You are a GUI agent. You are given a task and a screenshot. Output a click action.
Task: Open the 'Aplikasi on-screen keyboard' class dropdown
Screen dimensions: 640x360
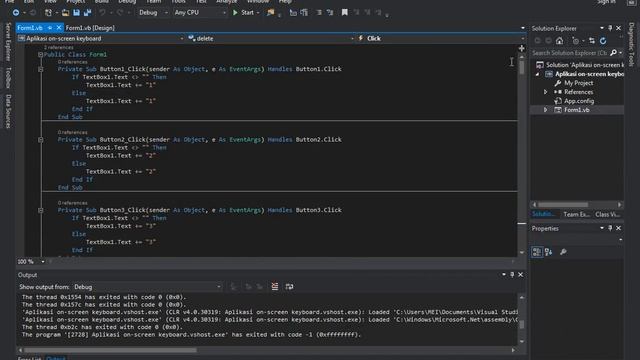101,38
